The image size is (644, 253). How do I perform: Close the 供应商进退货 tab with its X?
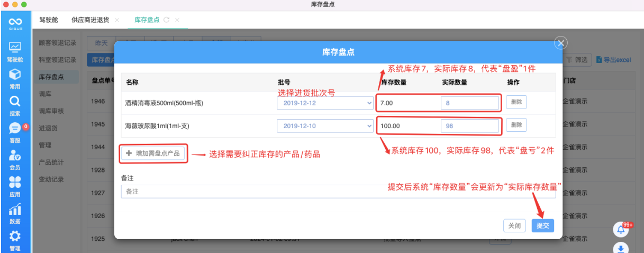tap(117, 20)
